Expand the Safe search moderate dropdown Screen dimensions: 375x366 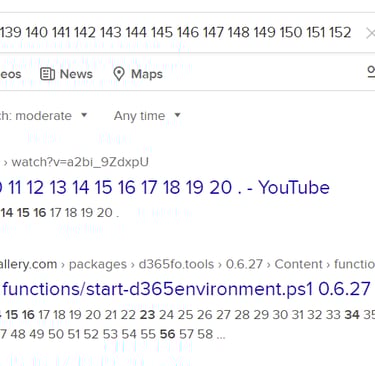[x=43, y=116]
